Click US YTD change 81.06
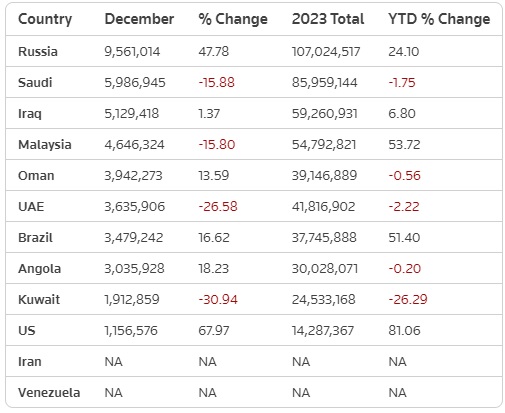The image size is (505, 413). 404,331
